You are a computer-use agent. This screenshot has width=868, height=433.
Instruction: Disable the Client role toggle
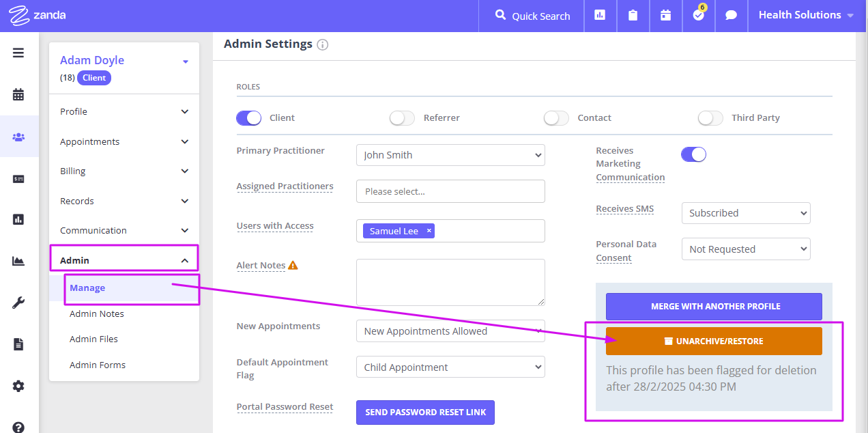(x=248, y=117)
